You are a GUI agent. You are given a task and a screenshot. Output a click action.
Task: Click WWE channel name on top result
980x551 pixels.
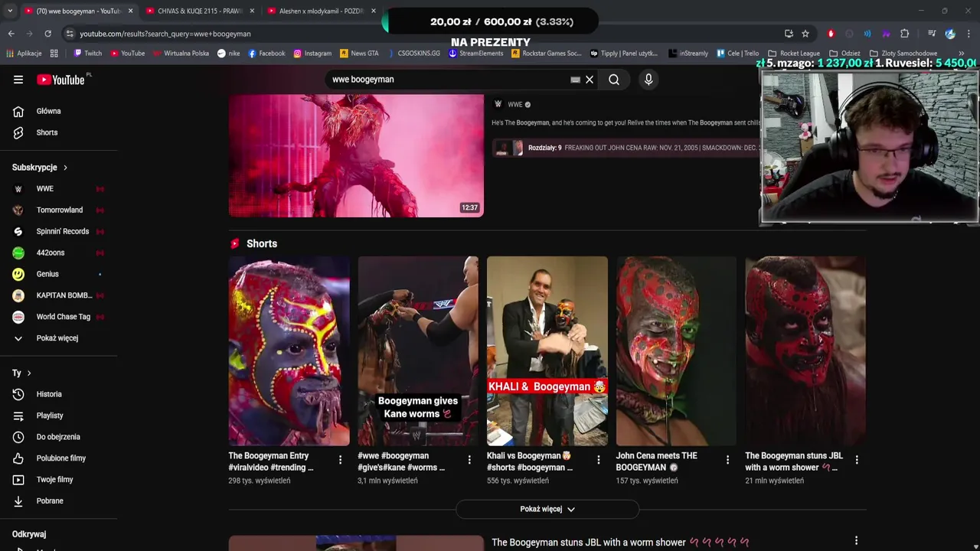pos(514,105)
